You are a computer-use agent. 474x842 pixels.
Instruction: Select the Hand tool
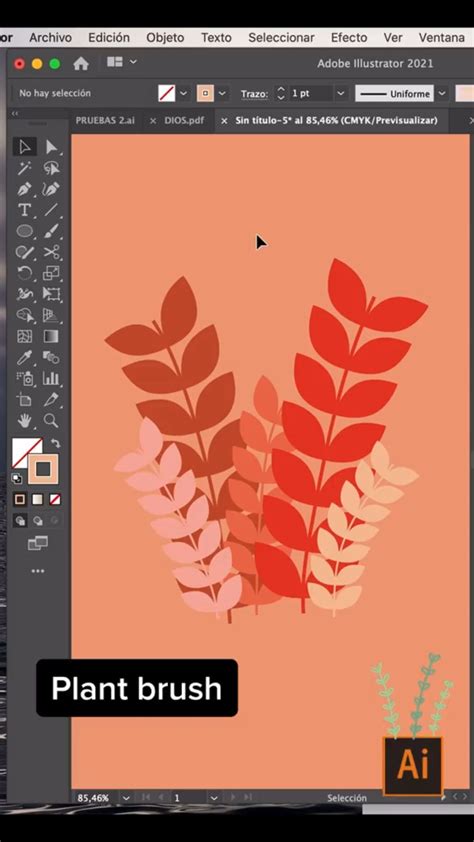[x=25, y=420]
